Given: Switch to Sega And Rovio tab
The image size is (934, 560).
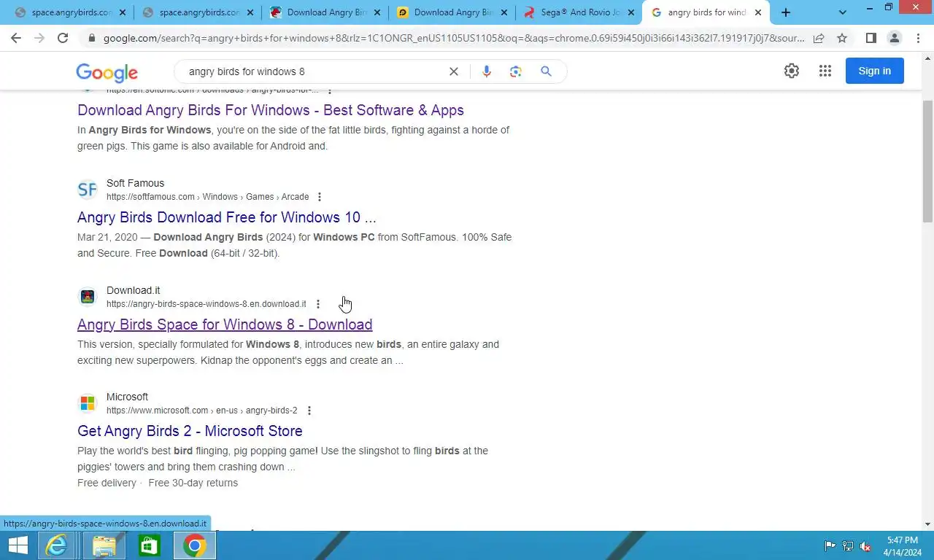Looking at the screenshot, I should point(579,12).
